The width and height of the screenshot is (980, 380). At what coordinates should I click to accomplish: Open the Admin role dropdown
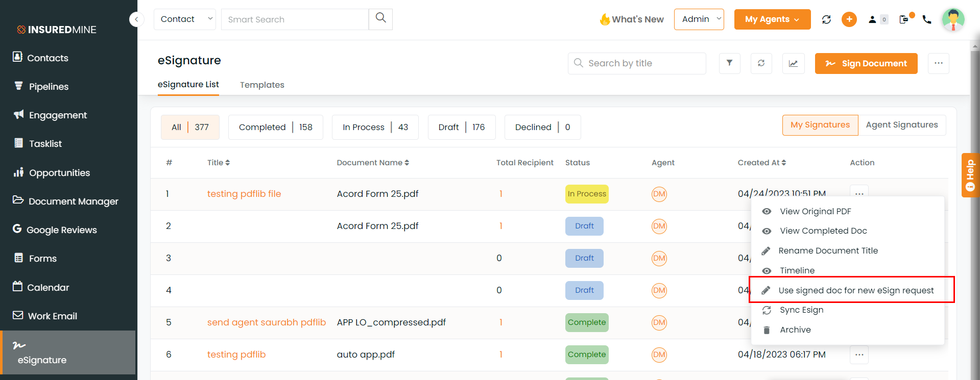[699, 19]
